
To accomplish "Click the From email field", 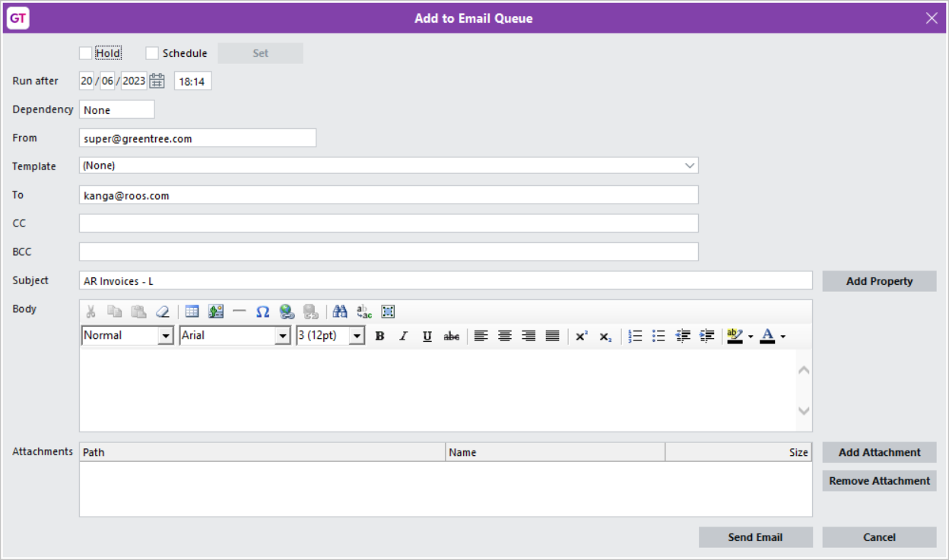I will click(x=198, y=138).
